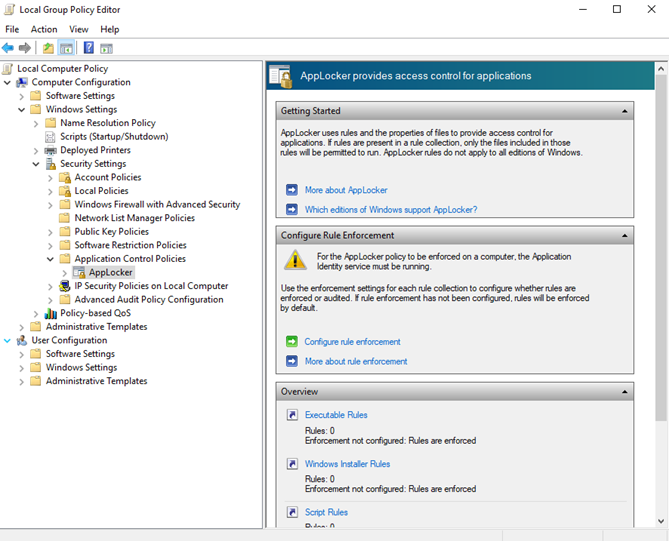
Task: Open the Windows Installer Rules link
Action: point(347,464)
